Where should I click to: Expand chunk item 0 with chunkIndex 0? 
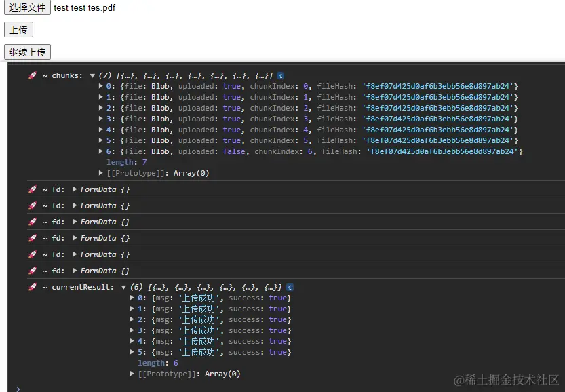coord(101,86)
